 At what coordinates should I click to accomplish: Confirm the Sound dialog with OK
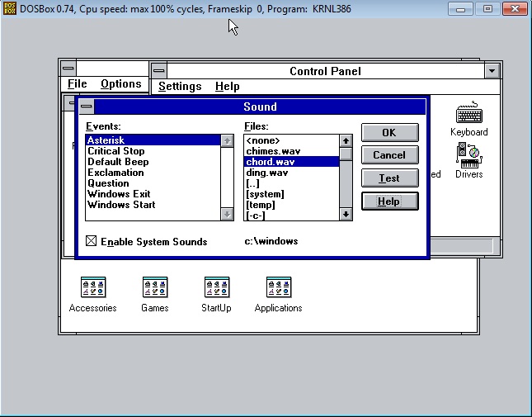tap(390, 132)
